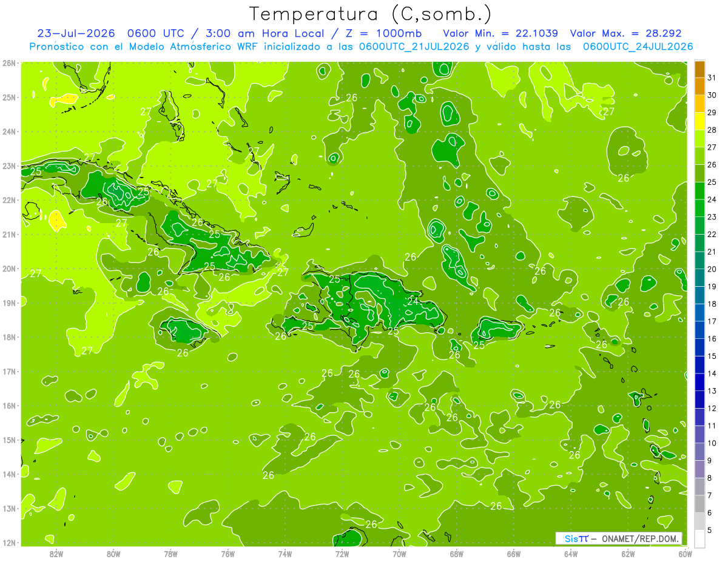Click the longitude axis label "76W"

coord(227,553)
